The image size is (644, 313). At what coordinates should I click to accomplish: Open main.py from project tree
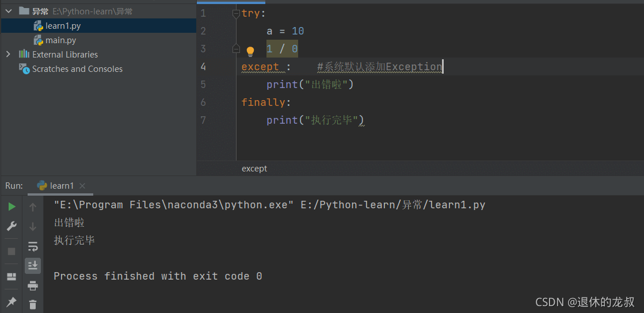click(x=61, y=40)
